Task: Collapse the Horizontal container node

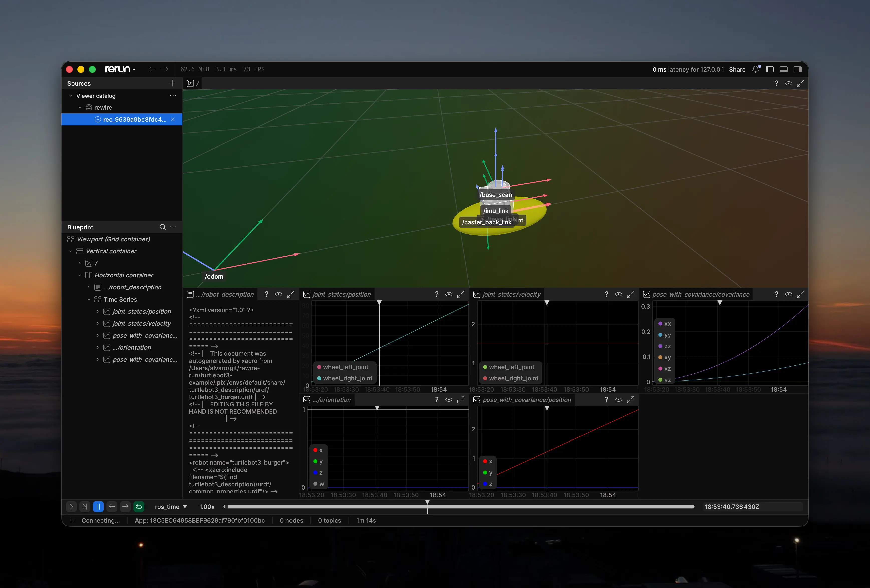Action: (x=80, y=275)
